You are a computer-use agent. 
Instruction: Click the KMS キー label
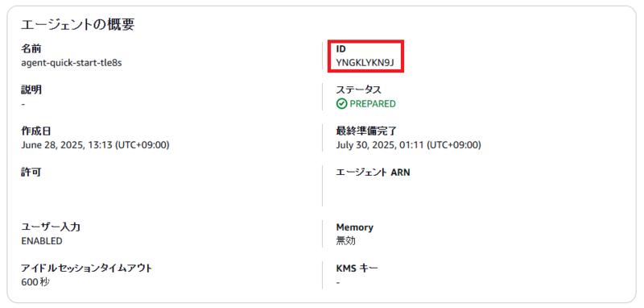pos(357,268)
